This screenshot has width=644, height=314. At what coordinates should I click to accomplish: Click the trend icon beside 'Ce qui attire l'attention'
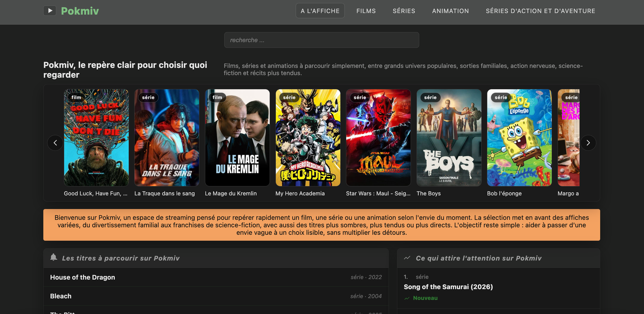click(x=407, y=258)
